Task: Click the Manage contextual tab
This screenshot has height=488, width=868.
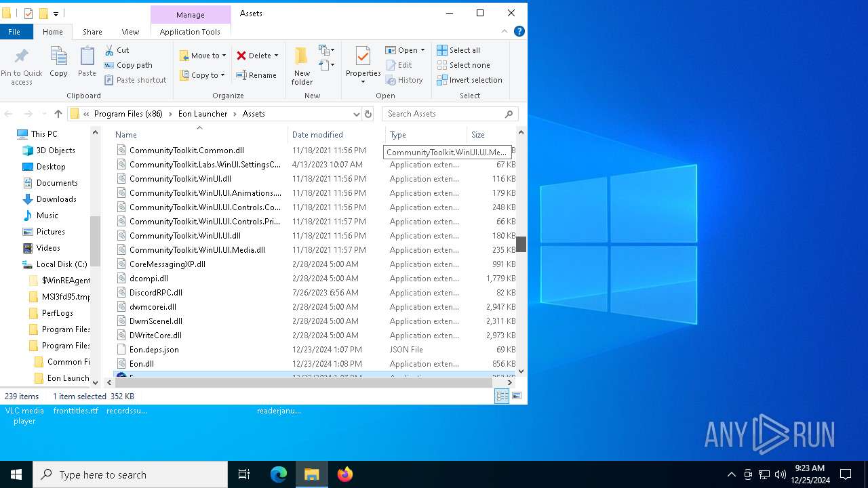Action: click(x=190, y=14)
